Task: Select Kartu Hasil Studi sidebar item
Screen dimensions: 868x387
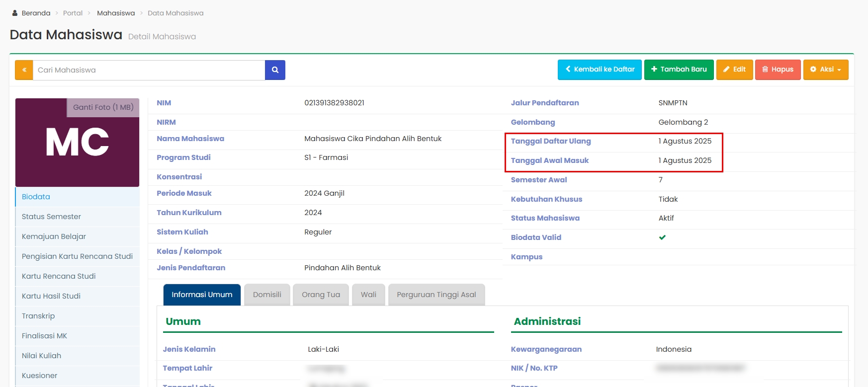Action: tap(51, 296)
